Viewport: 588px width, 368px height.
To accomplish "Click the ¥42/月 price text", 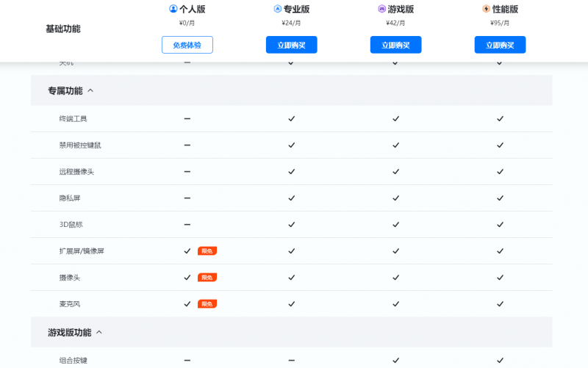I will click(395, 23).
